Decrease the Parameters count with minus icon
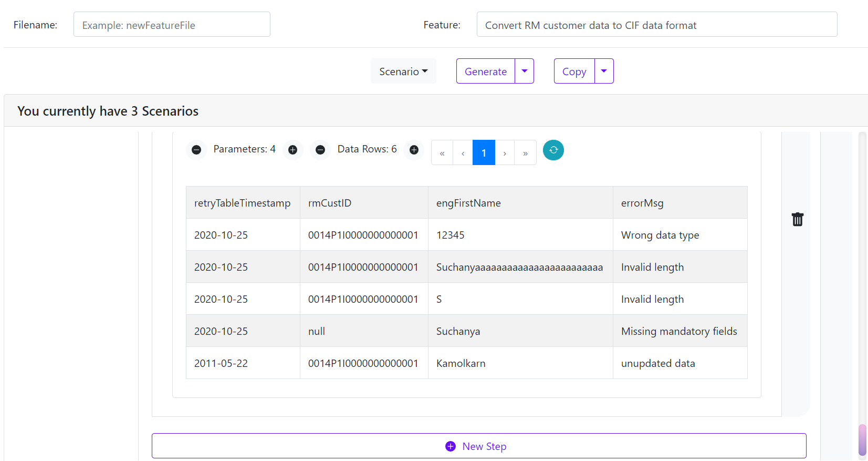868x461 pixels. (196, 150)
